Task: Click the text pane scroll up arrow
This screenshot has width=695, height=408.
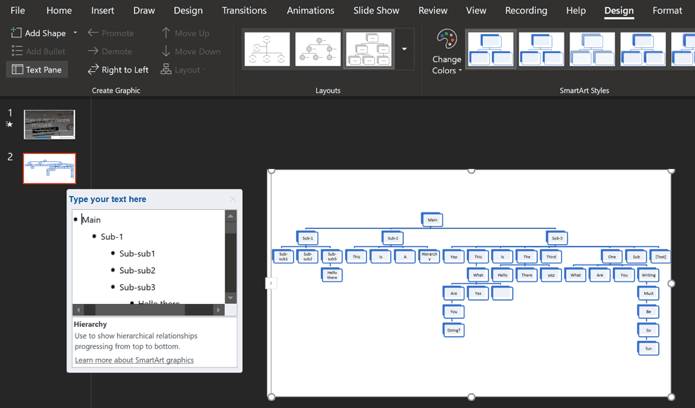Action: 231,216
